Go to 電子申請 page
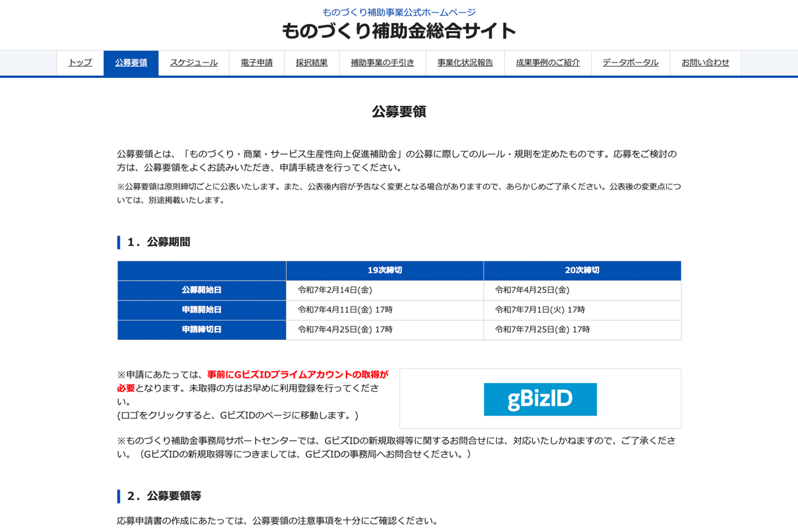798x532 pixels. point(257,63)
